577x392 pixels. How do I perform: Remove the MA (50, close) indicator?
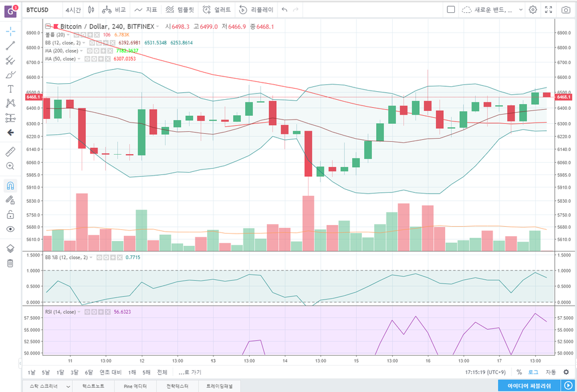pos(108,59)
